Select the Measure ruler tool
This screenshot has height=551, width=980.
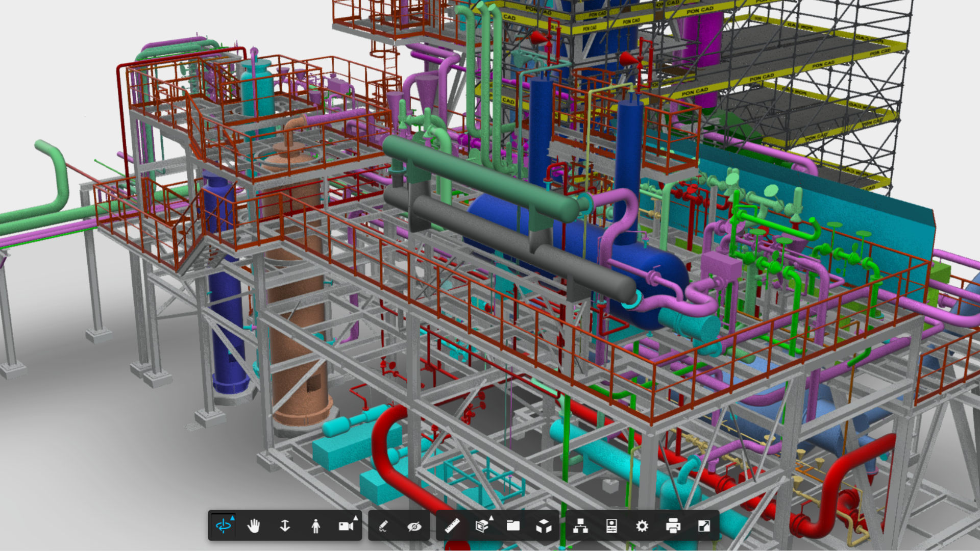(x=452, y=525)
